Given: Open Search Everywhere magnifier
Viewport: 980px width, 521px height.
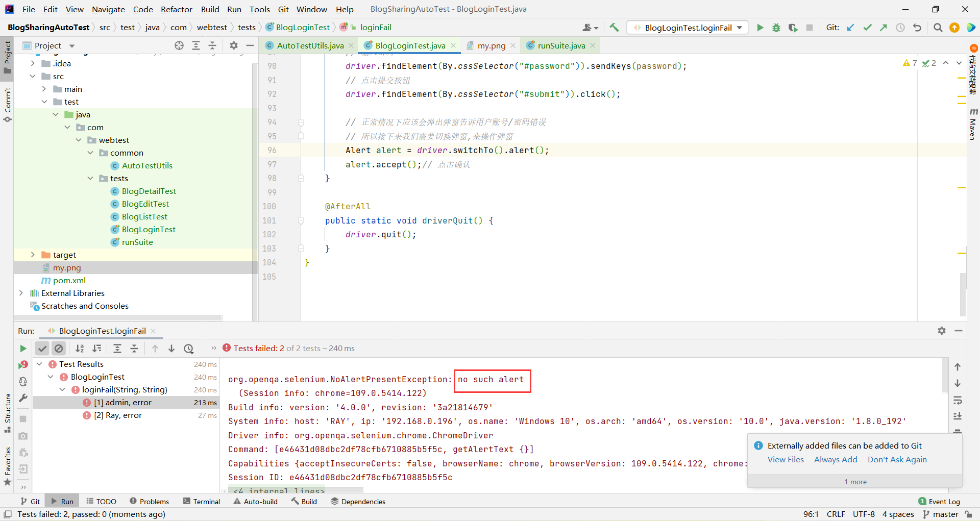Looking at the screenshot, I should click(x=938, y=28).
